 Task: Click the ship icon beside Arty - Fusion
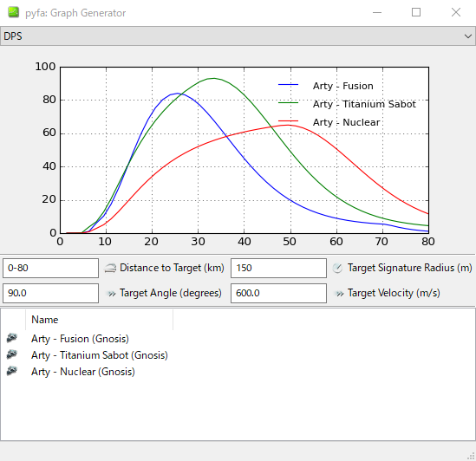pos(12,337)
